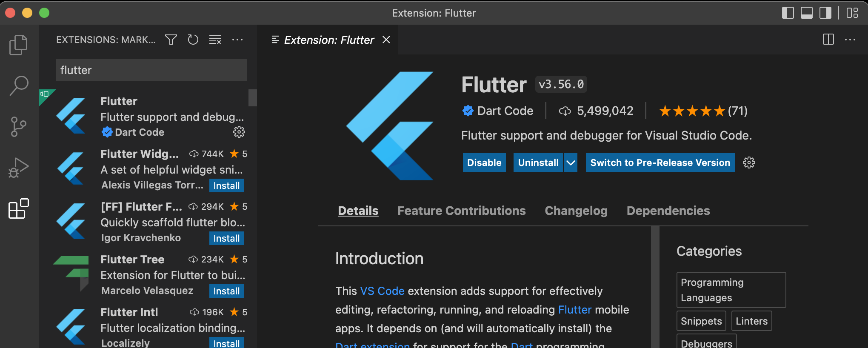Open Extensions panel more actions menu

point(237,40)
